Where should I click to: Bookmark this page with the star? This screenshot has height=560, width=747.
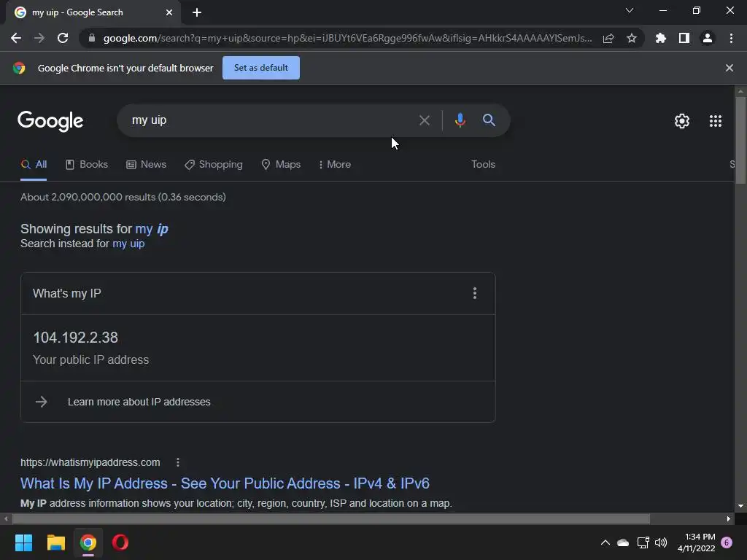632,38
